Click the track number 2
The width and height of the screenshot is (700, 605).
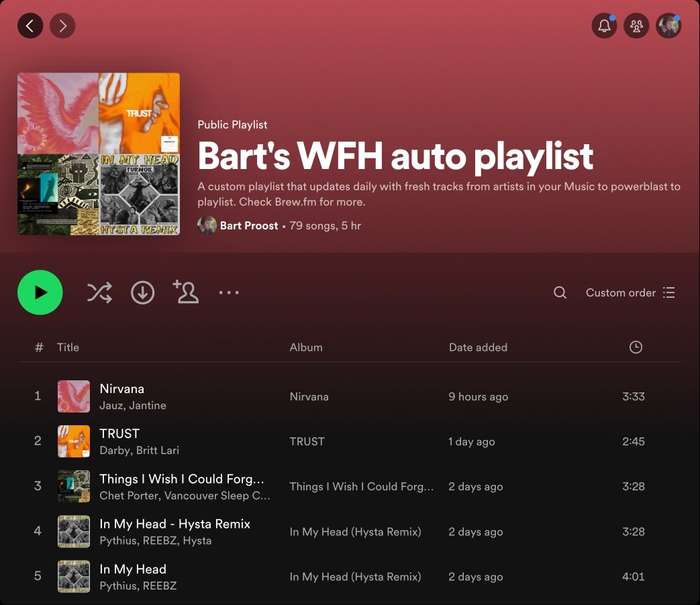tap(38, 441)
